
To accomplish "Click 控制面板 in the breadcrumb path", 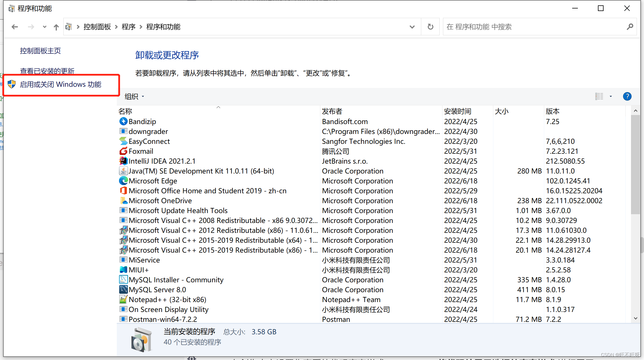I will click(97, 27).
